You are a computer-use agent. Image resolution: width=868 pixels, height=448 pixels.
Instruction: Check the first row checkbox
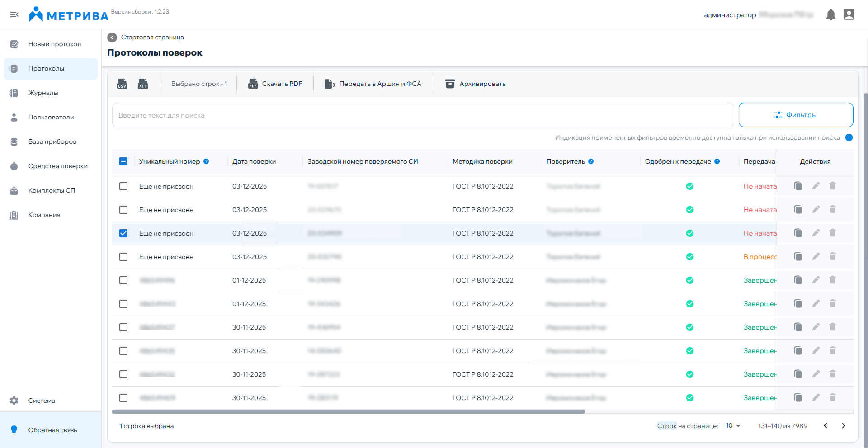[123, 186]
